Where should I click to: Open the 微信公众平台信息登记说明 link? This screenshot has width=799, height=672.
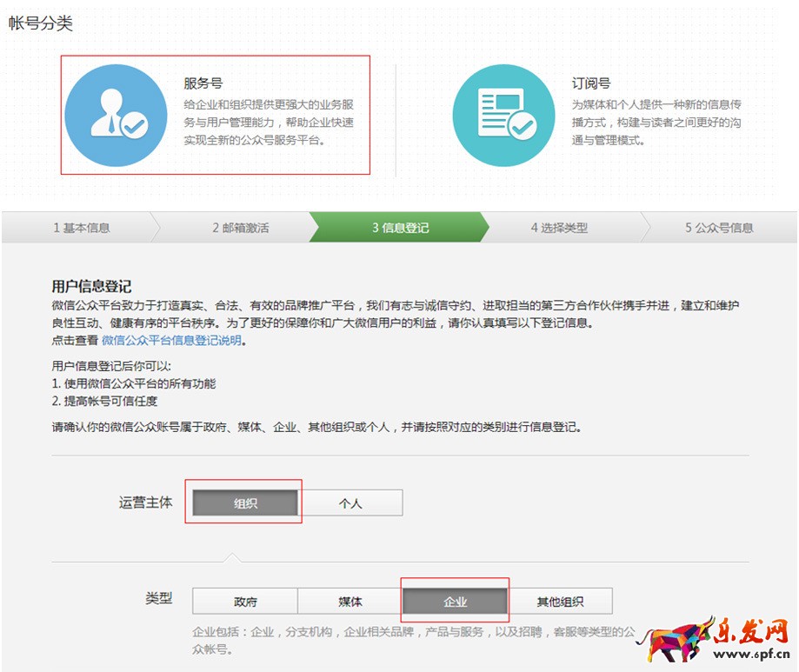pyautogui.click(x=172, y=340)
